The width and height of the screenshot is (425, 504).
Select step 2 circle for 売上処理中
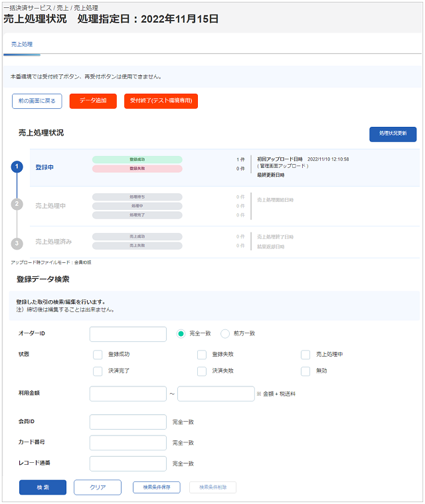pyautogui.click(x=17, y=204)
